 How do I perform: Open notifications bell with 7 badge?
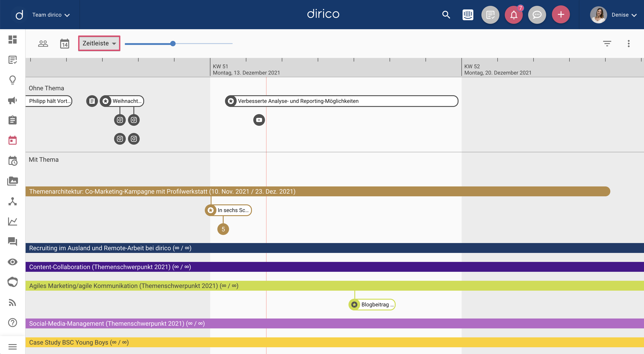[x=514, y=15]
